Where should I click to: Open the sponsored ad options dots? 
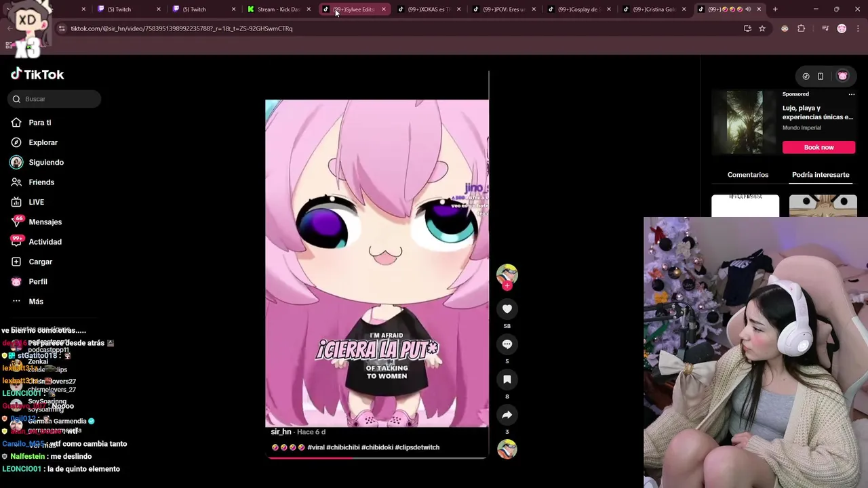851,94
